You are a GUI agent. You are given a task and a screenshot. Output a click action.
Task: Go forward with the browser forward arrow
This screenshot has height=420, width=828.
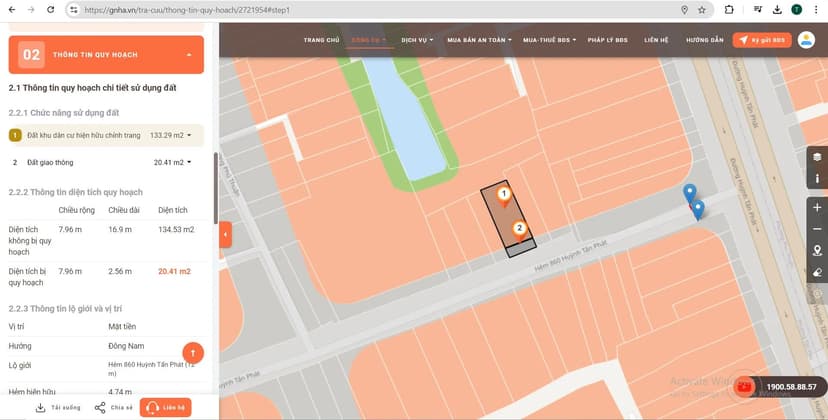click(31, 10)
